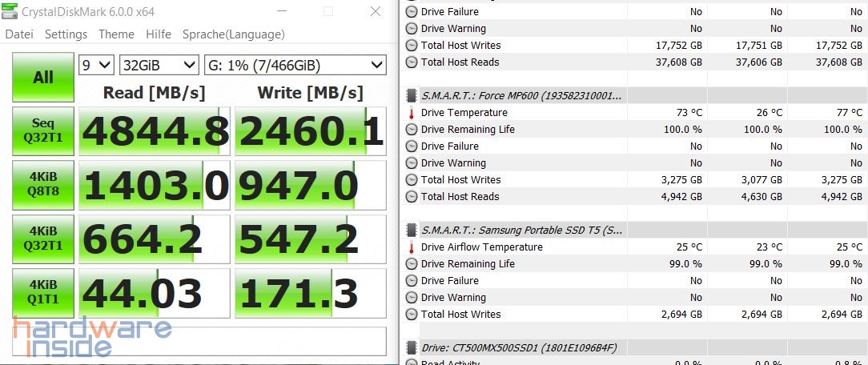
Task: Click the Force MP600 drive chip icon
Action: tap(412, 96)
